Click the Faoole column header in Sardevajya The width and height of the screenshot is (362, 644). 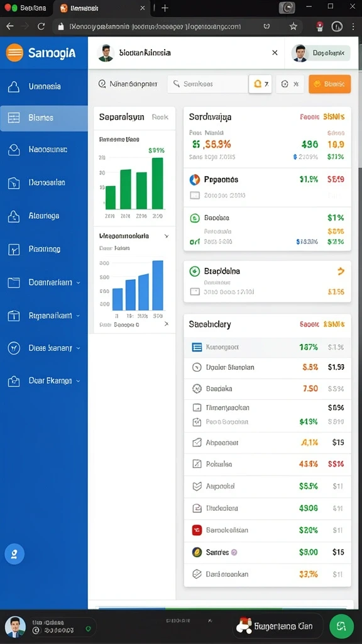click(309, 116)
